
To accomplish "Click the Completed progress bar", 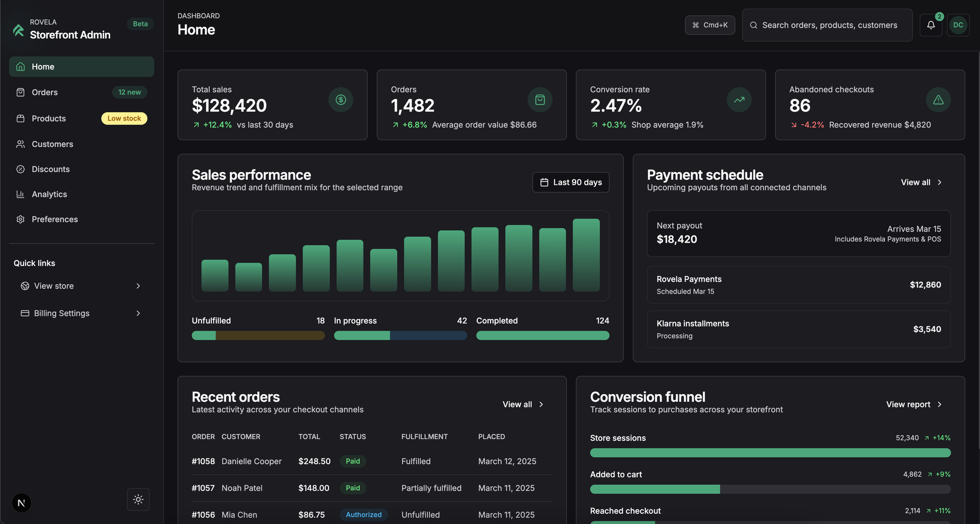I will tap(542, 336).
